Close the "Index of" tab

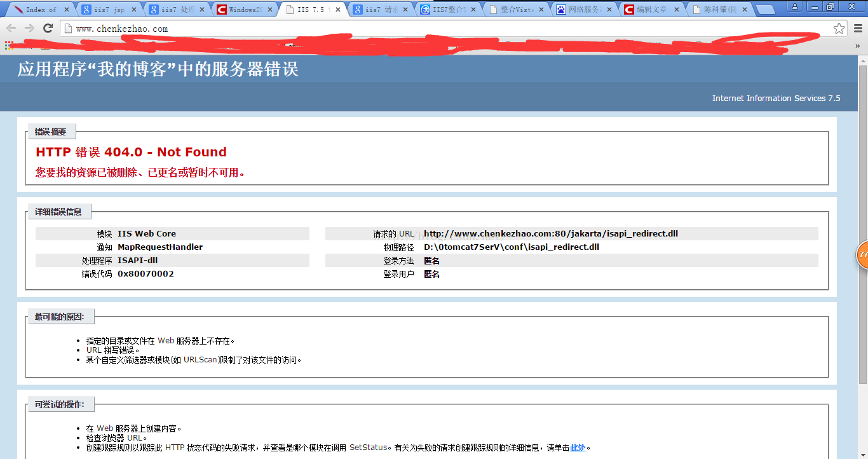(66, 10)
